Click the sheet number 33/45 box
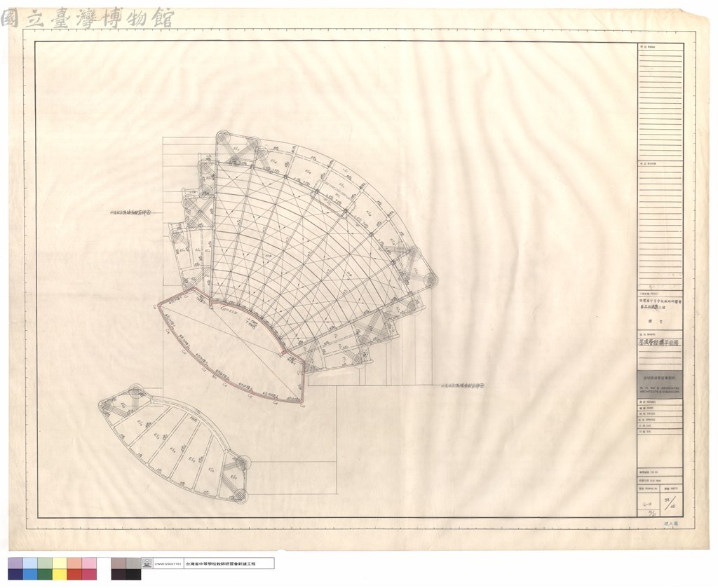Viewport: 718px width, 588px height. [672, 504]
